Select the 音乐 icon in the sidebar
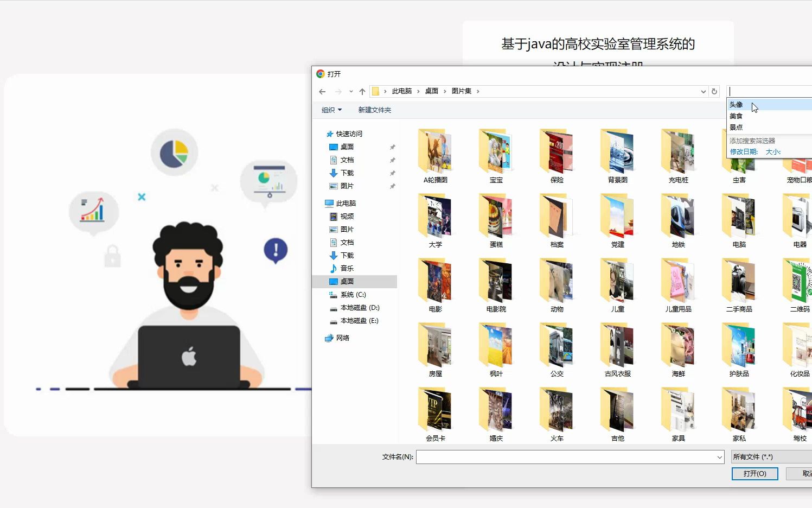 (x=333, y=268)
